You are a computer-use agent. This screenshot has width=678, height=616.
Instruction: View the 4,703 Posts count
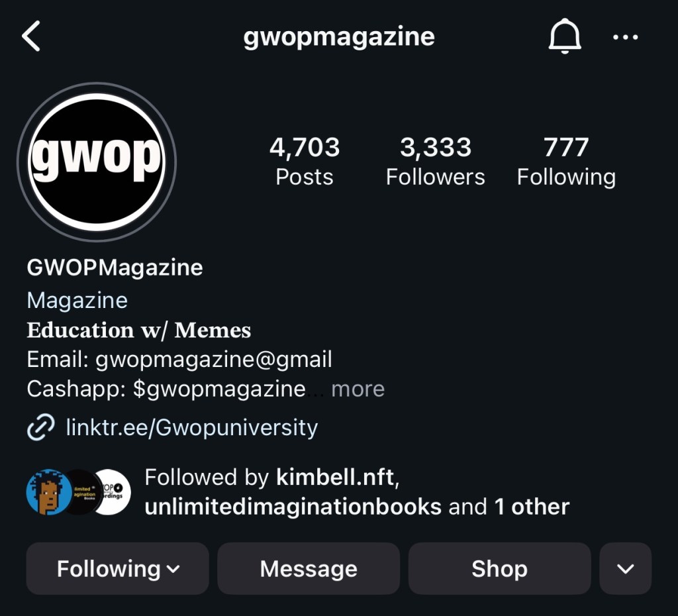point(305,161)
